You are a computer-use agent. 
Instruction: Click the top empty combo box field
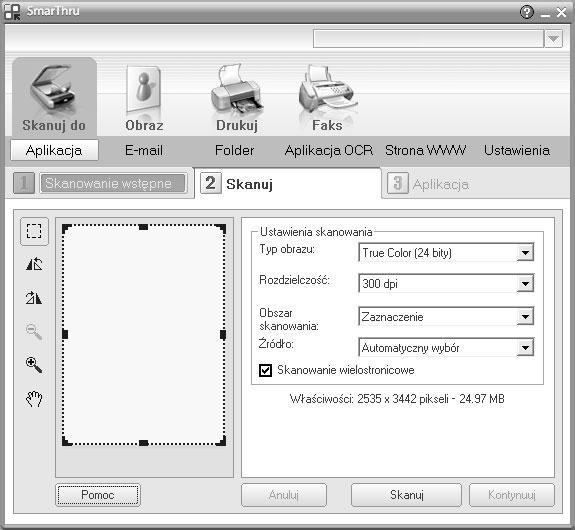[428, 39]
